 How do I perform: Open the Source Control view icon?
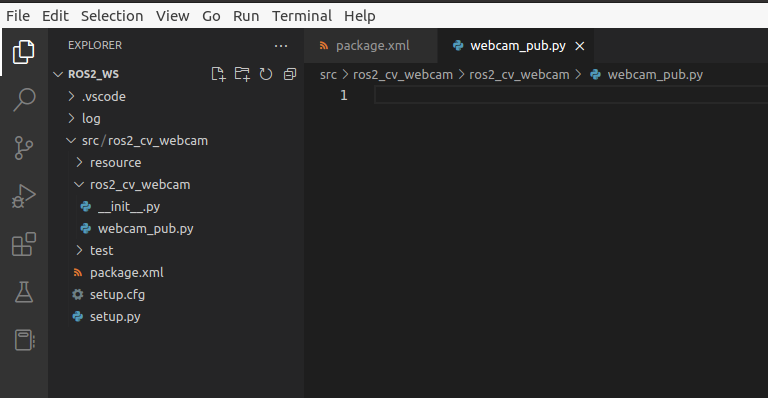[24, 147]
